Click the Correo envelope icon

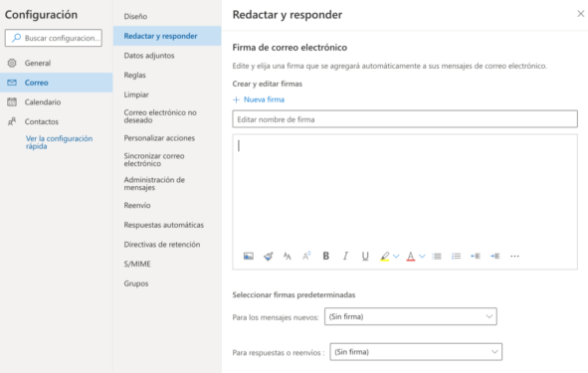click(12, 83)
